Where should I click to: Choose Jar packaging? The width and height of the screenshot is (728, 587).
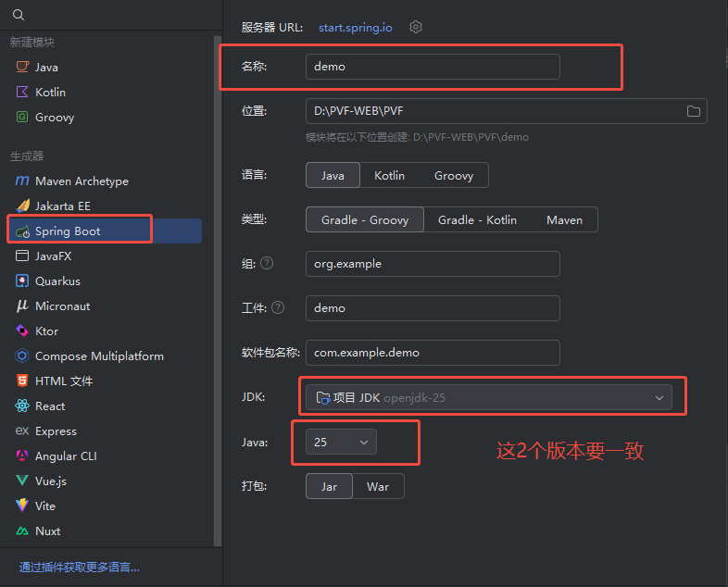pyautogui.click(x=329, y=486)
